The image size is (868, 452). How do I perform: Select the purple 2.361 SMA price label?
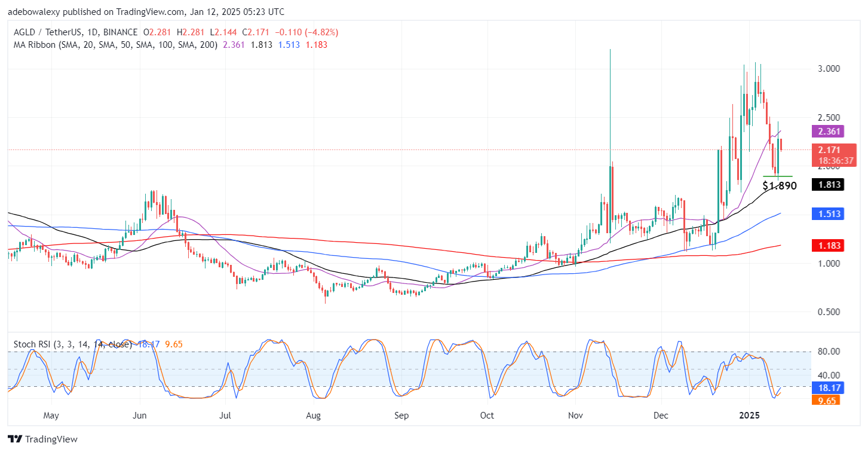(x=827, y=131)
